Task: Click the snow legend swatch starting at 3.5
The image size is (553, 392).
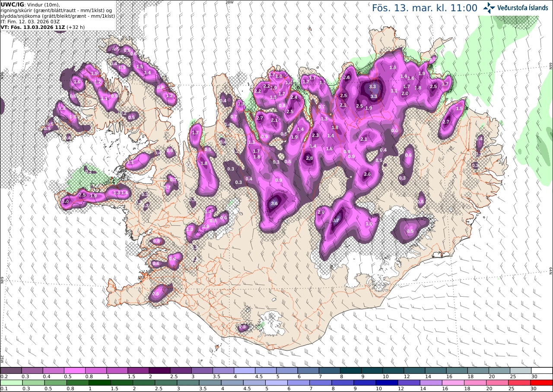Action: click(x=223, y=370)
